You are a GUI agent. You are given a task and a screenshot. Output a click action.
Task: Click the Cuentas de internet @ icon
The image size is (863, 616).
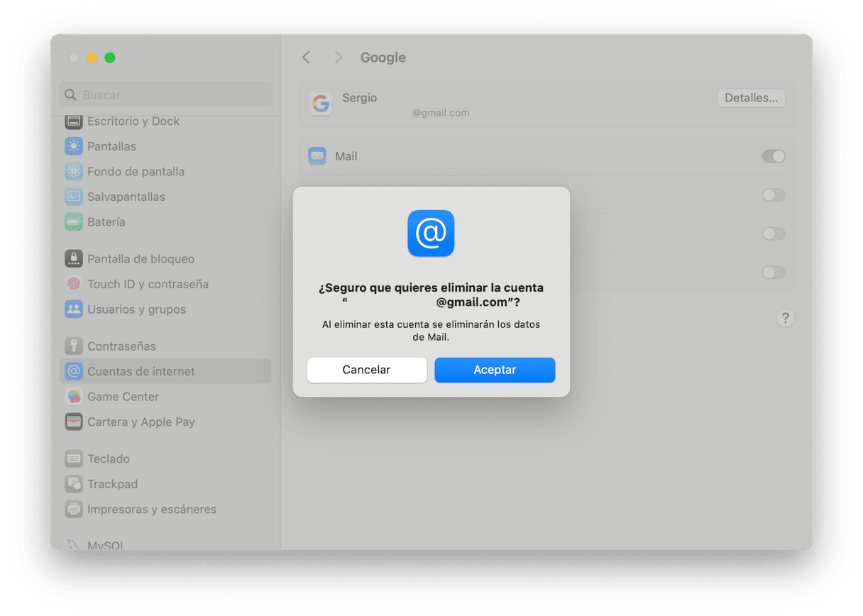click(x=74, y=371)
